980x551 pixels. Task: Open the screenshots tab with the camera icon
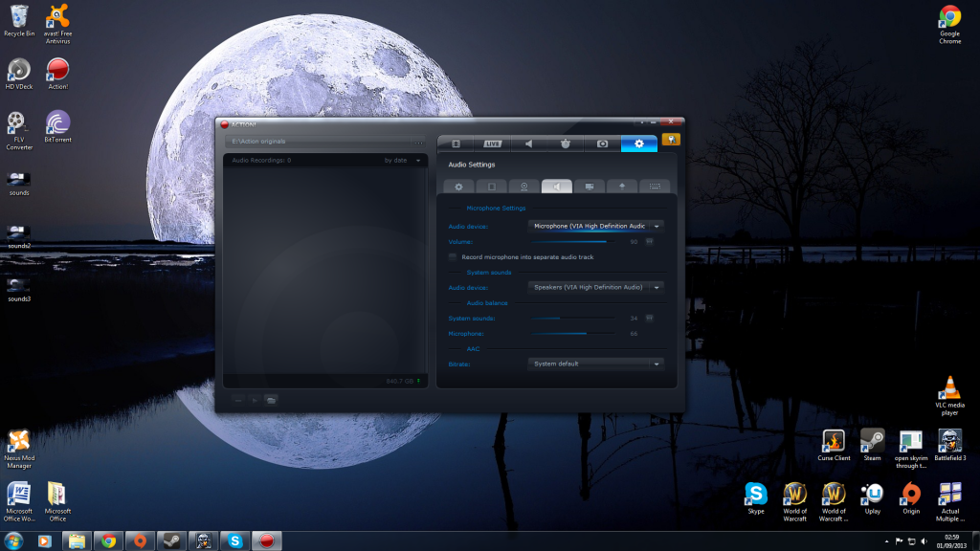[x=602, y=143]
